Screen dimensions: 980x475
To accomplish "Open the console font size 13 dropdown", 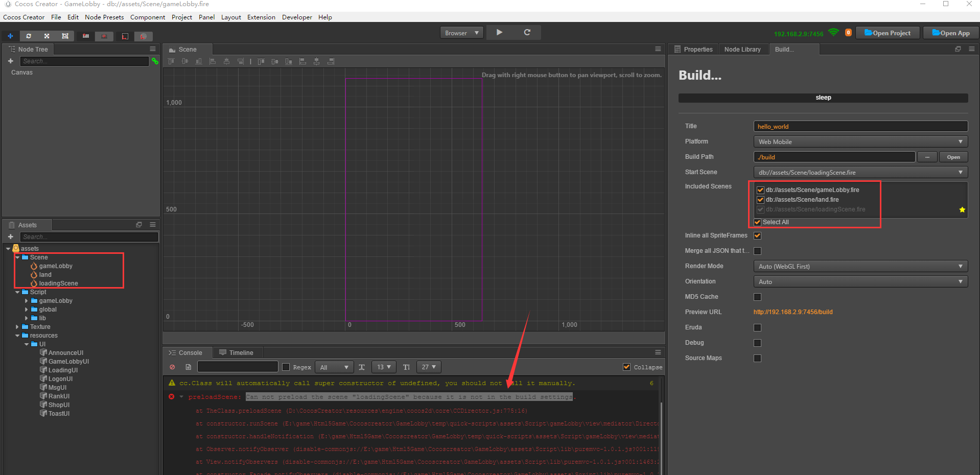I will 384,367.
